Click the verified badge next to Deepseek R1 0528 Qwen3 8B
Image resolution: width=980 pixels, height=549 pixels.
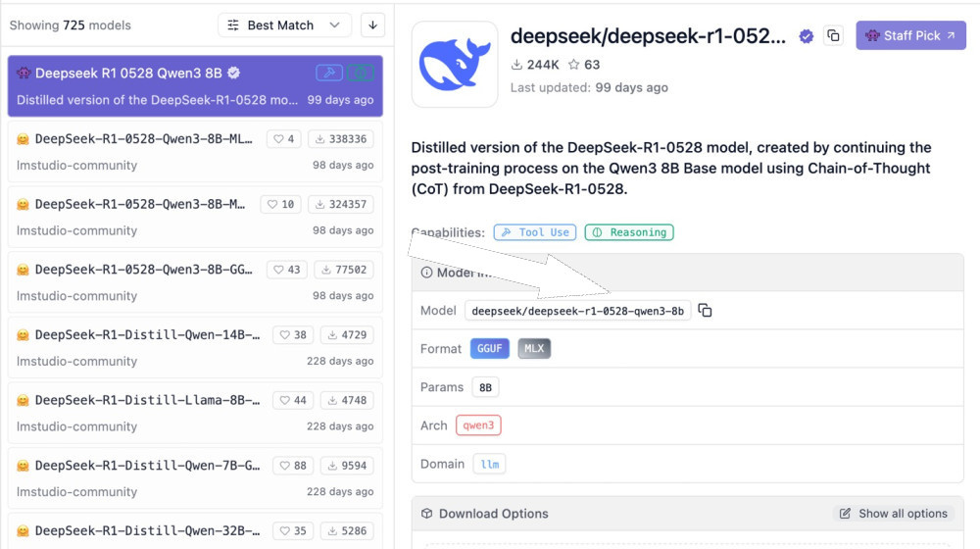234,73
